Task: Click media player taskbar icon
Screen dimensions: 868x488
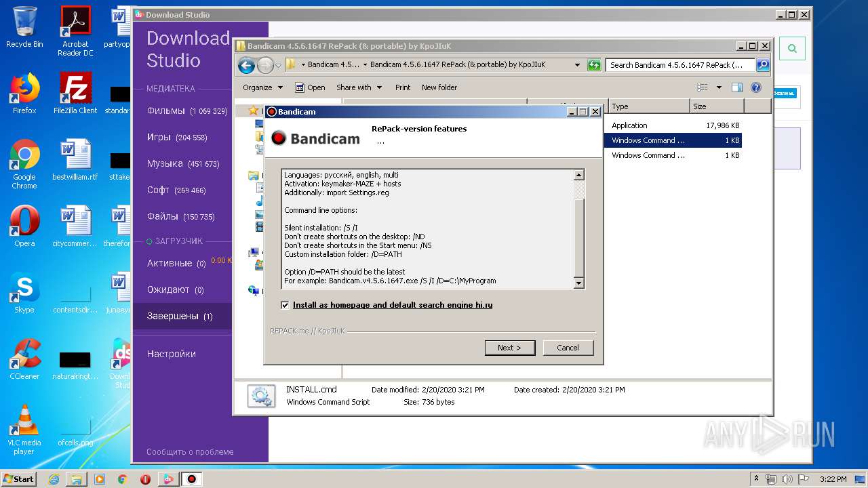Action: click(100, 479)
